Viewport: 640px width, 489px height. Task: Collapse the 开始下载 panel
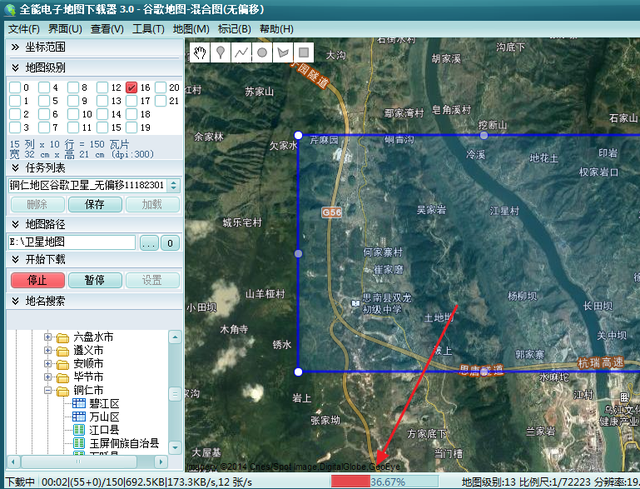tap(15, 259)
